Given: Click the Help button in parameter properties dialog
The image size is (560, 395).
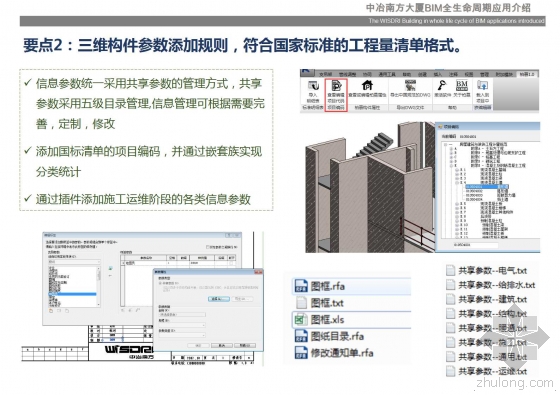Looking at the screenshot, I should coord(245,345).
